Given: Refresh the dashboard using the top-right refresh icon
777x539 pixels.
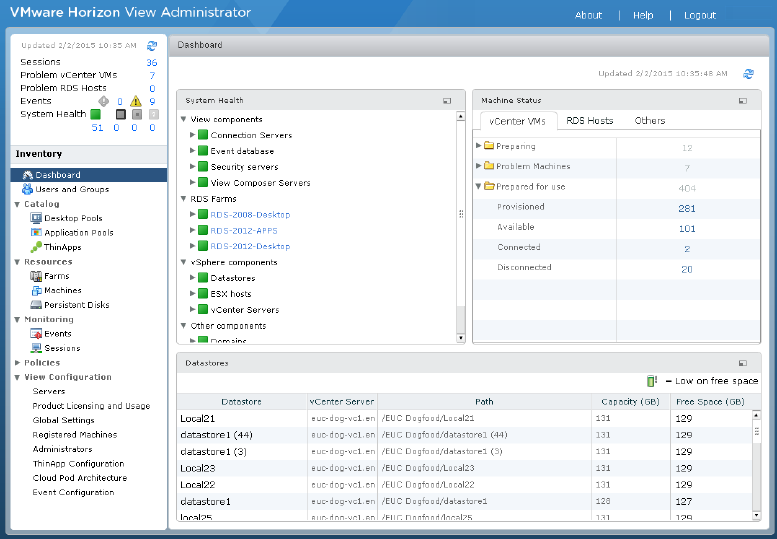Looking at the screenshot, I should [748, 73].
